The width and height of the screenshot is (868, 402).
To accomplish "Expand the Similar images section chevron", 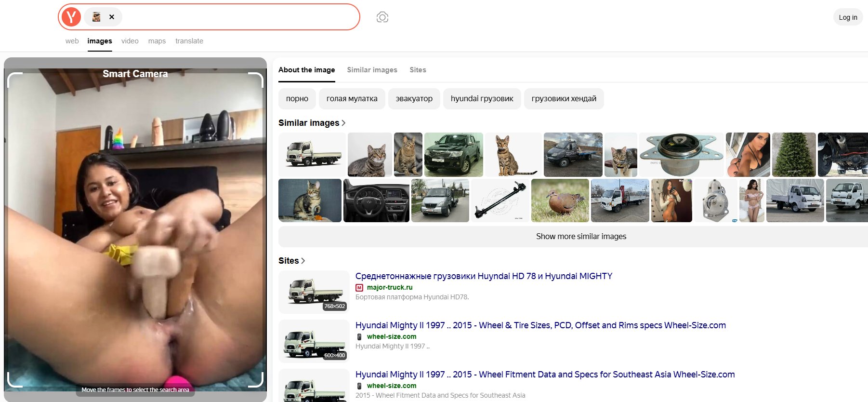I will pyautogui.click(x=343, y=123).
